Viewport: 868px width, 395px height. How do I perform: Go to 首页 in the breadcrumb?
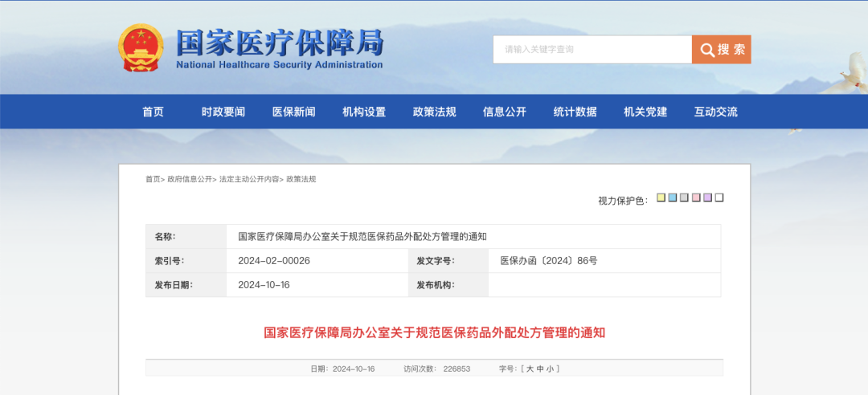(153, 179)
